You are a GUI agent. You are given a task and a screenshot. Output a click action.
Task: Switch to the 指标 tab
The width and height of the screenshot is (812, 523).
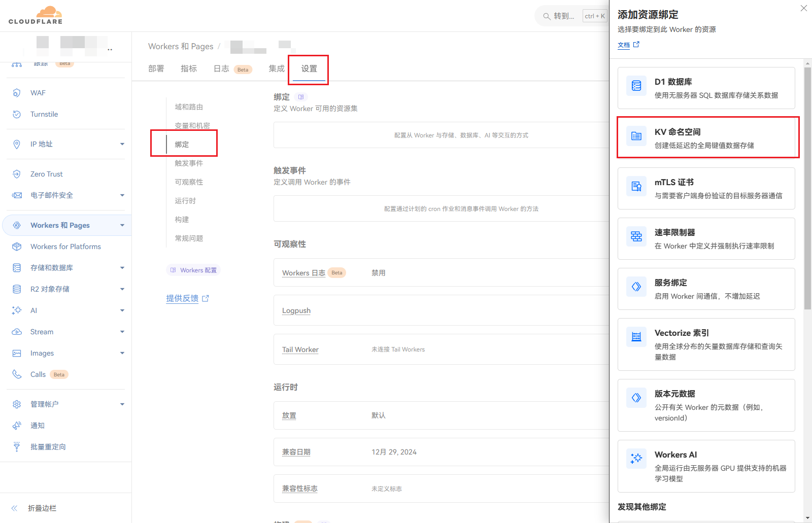[189, 68]
